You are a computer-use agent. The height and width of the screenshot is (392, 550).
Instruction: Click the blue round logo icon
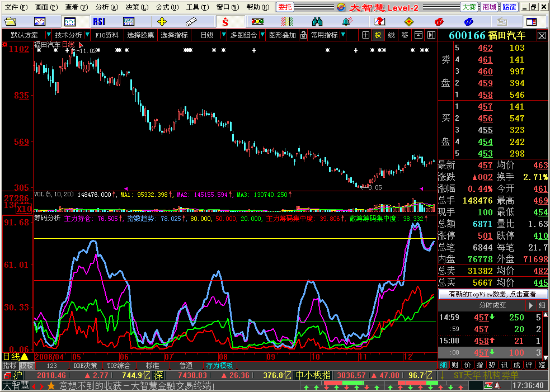pos(469,22)
